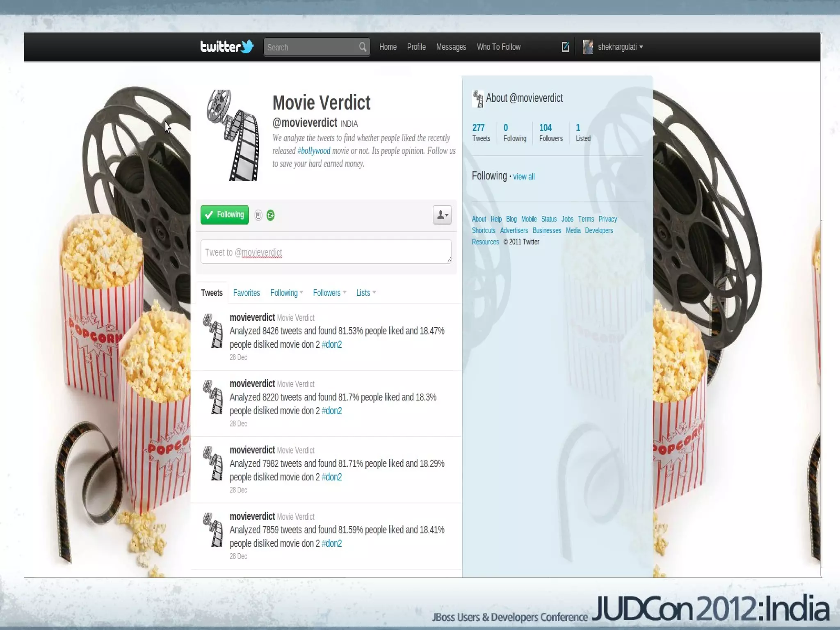Click Movie Verdict film reel profile picture
Viewport: 840px width, 630px height.
pos(233,135)
